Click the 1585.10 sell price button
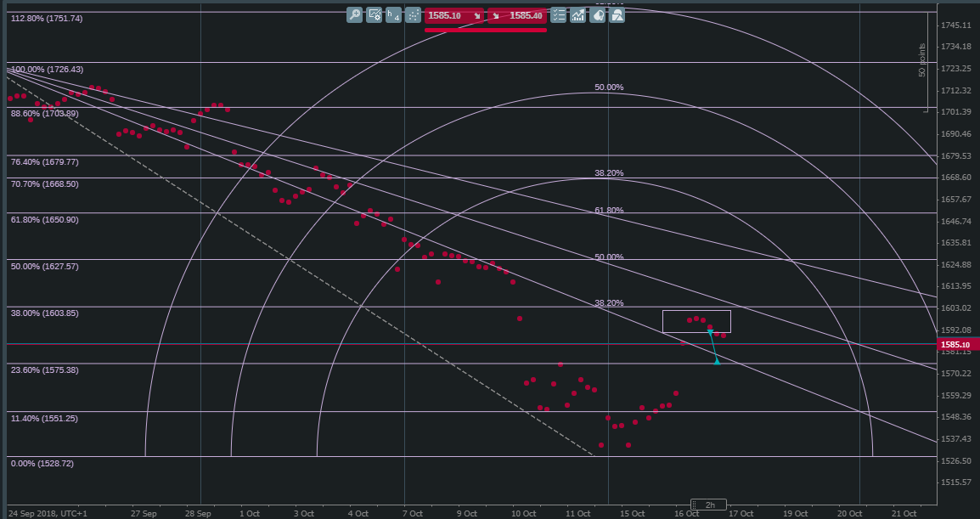The image size is (980, 519). 453,15
